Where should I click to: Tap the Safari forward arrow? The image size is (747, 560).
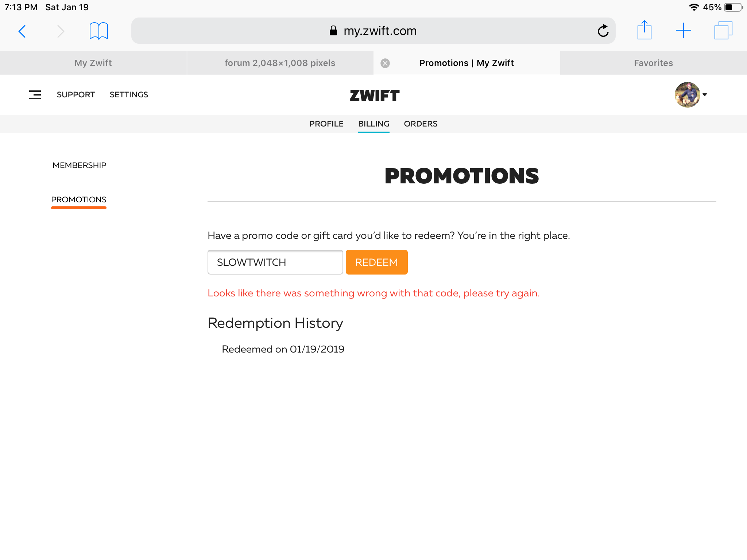tap(61, 31)
